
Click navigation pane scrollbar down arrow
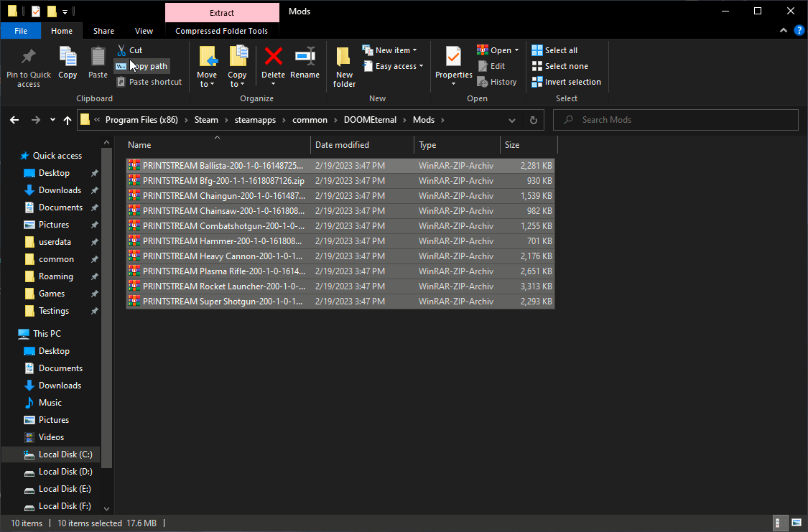tap(107, 508)
